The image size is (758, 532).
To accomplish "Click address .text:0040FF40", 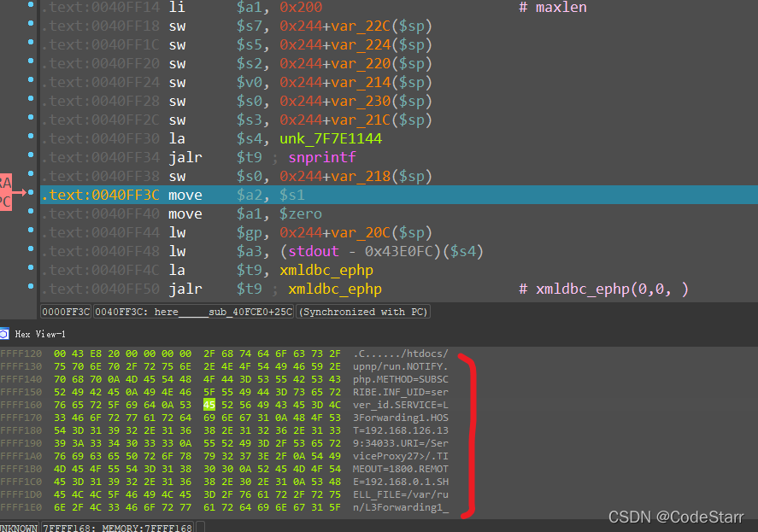I will coord(101,214).
